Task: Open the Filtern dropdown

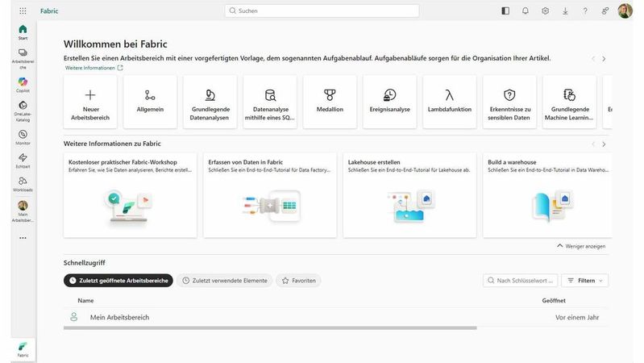Action: tap(585, 281)
